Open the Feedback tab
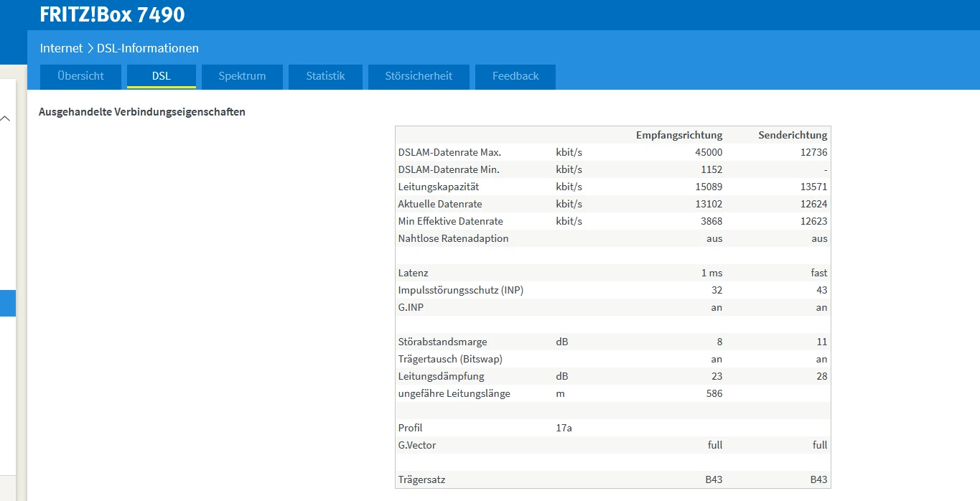980x501 pixels. pos(515,76)
